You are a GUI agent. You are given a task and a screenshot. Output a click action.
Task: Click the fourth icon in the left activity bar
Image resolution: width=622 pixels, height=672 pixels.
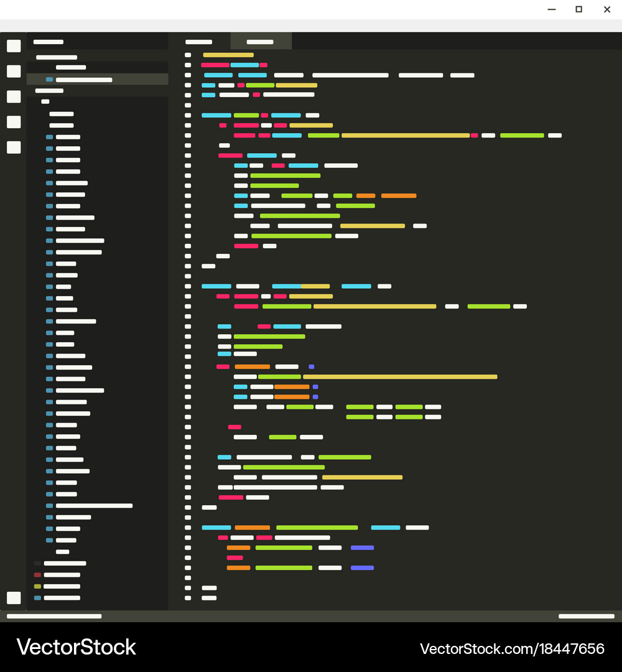pyautogui.click(x=14, y=122)
